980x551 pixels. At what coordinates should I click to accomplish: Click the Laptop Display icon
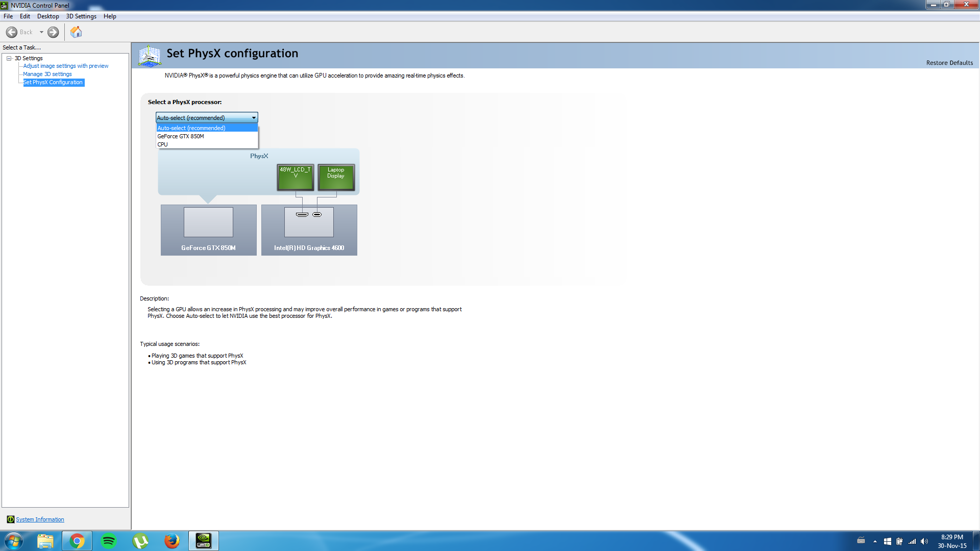[336, 177]
